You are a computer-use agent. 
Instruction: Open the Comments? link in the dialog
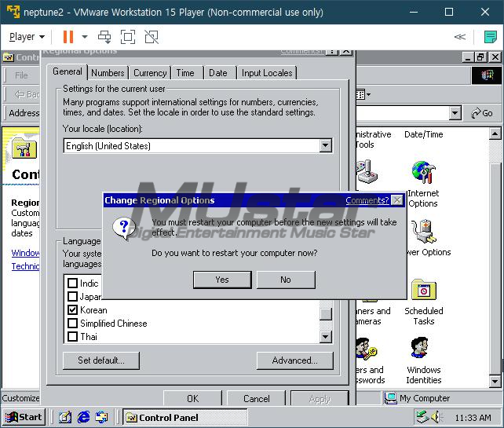[367, 200]
